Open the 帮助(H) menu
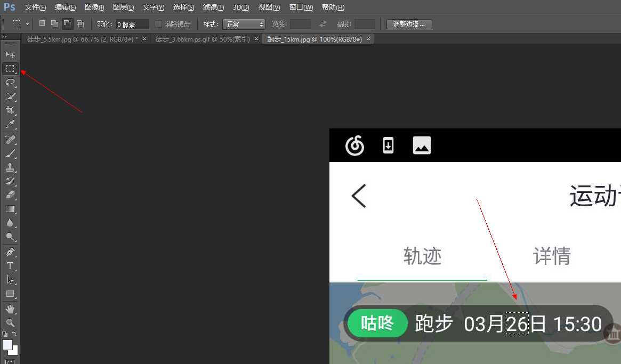 coord(333,7)
